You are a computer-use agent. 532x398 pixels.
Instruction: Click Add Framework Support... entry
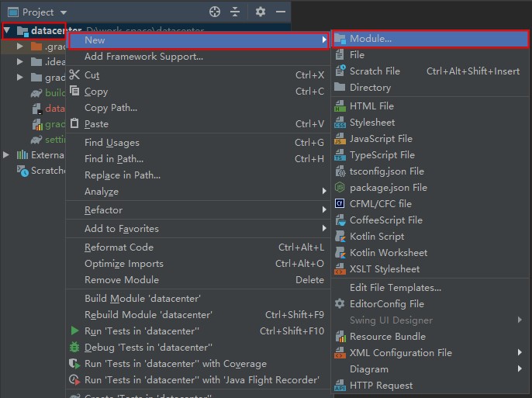(143, 57)
